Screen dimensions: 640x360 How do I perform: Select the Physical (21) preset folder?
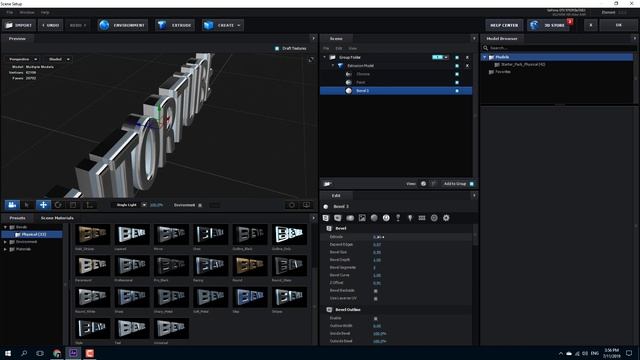[32, 234]
